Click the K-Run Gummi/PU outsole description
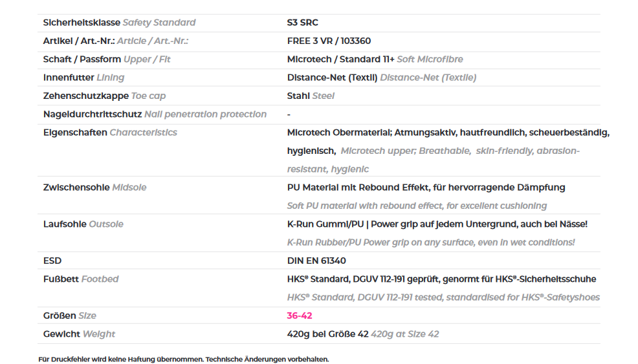The image size is (638, 364). 437,233
